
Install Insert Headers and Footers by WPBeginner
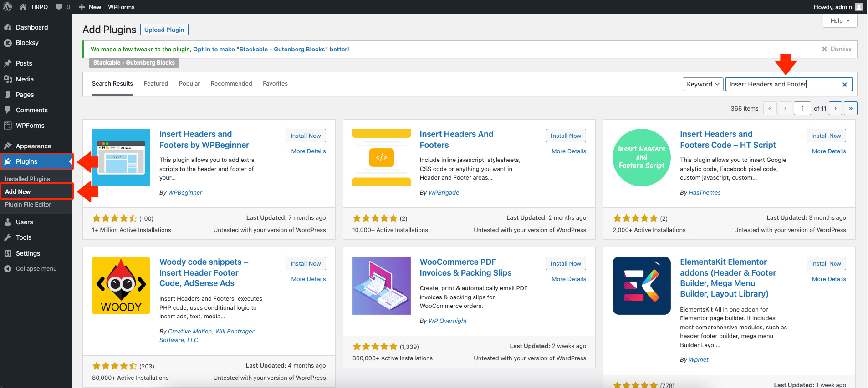(306, 136)
